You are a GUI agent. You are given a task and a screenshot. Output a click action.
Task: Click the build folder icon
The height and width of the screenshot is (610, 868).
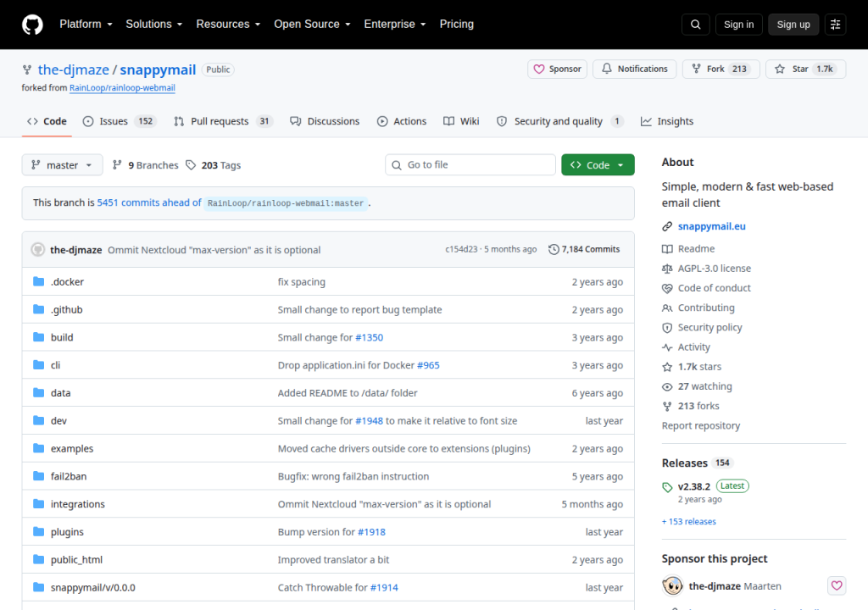[x=38, y=337]
